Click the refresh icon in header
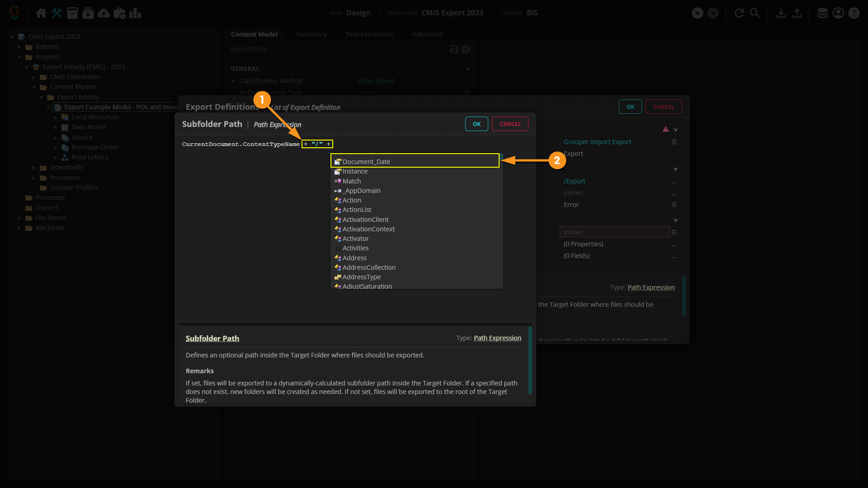This screenshot has height=488, width=868. [x=739, y=13]
